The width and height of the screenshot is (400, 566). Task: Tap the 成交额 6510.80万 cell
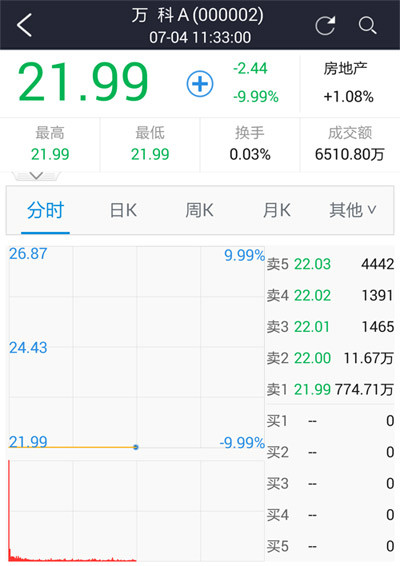click(x=349, y=144)
